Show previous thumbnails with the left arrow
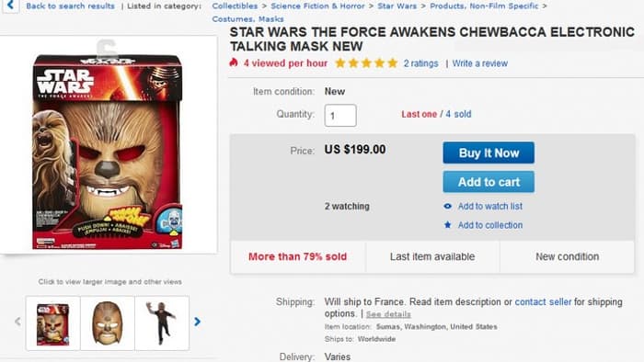This screenshot has height=362, width=644. click(x=17, y=322)
